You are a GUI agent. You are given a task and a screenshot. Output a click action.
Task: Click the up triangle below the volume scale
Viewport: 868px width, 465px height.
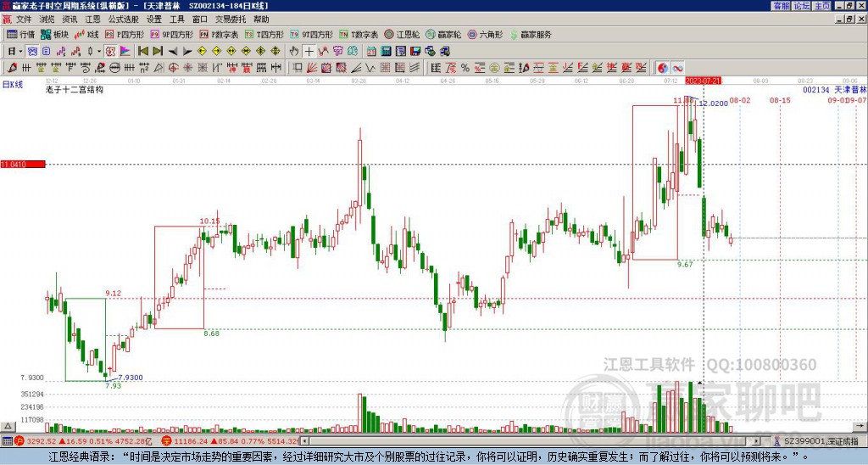(8, 426)
